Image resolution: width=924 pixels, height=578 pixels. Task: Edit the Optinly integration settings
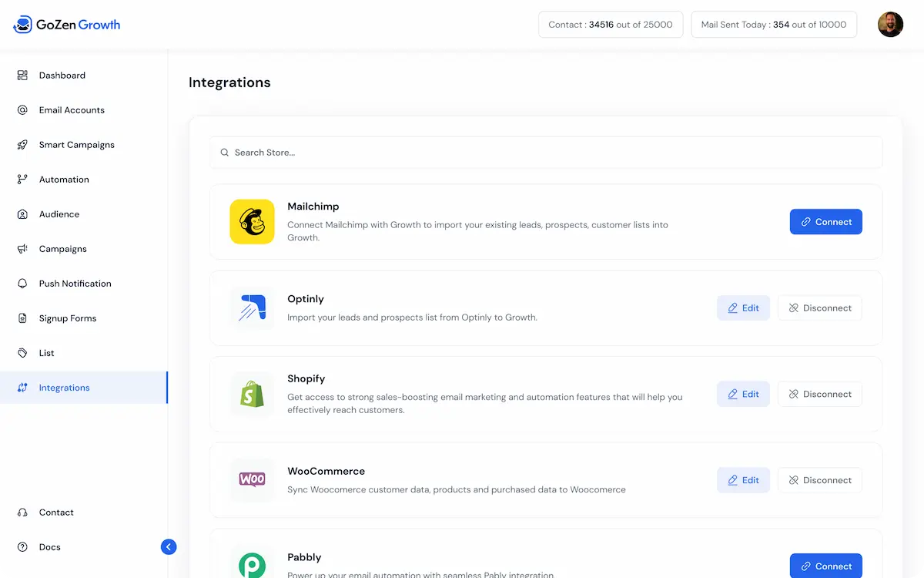pos(743,307)
